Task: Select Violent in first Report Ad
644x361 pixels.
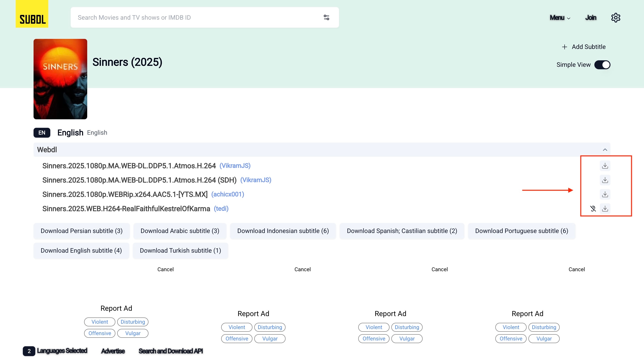Action: (100, 322)
